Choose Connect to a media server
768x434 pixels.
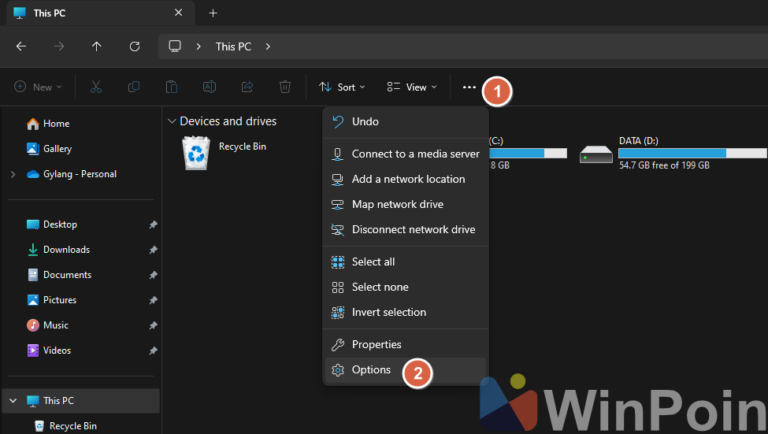coord(406,154)
